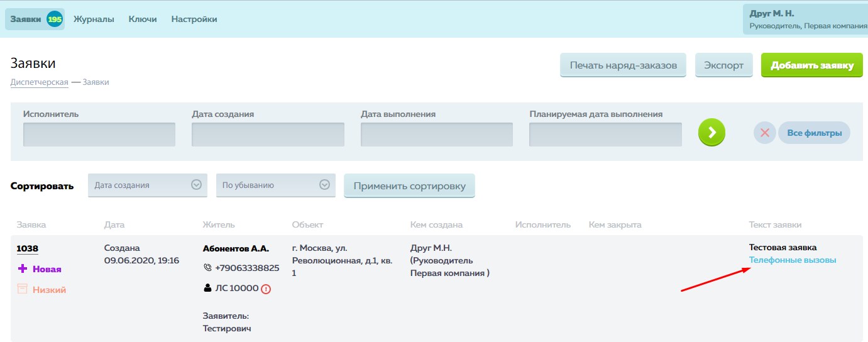Image resolution: width=868 pixels, height=342 pixels.
Task: Click the Объект column header
Action: point(307,224)
